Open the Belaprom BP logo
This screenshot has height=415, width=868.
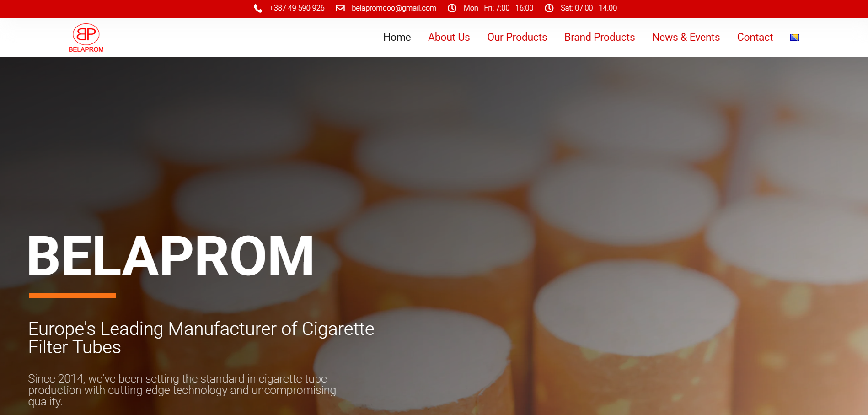tap(86, 38)
